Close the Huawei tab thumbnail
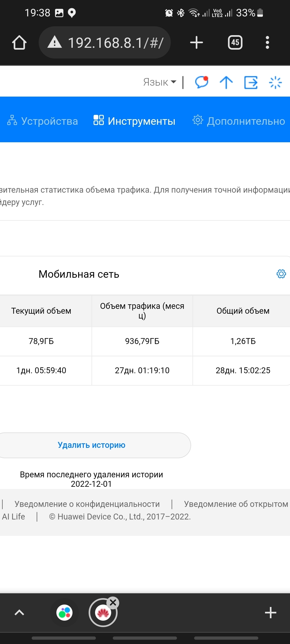This screenshot has height=644, width=290. tap(113, 603)
